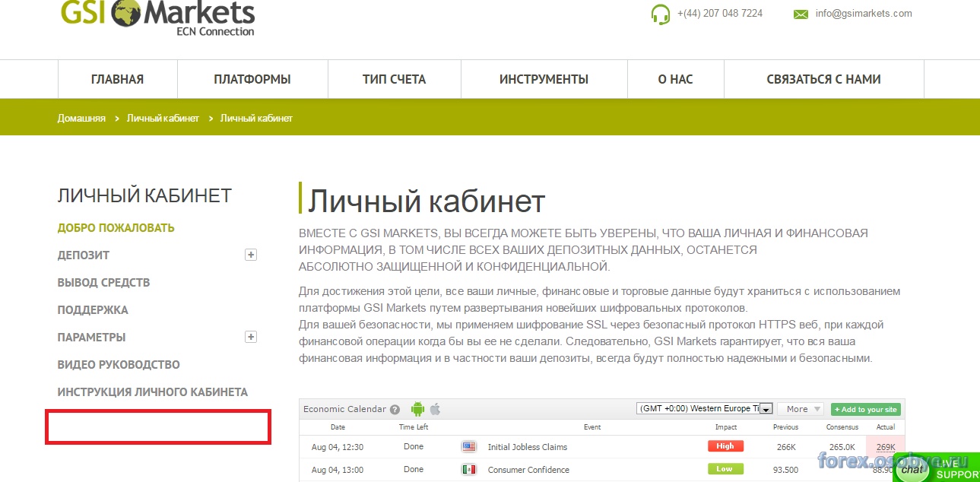This screenshot has height=482, width=980.
Task: Click the Economic Calendar title
Action: click(x=344, y=409)
